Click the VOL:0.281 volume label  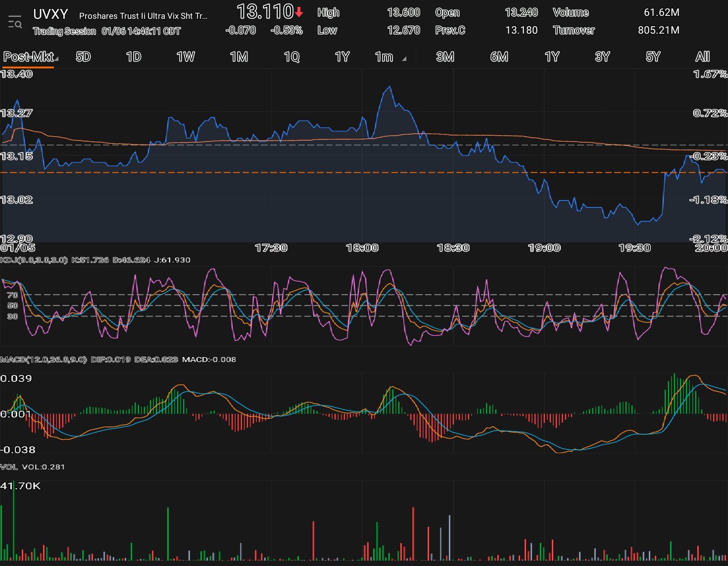43,467
